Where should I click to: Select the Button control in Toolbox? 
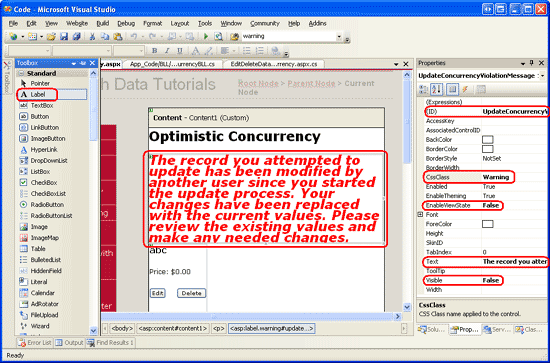(x=52, y=116)
